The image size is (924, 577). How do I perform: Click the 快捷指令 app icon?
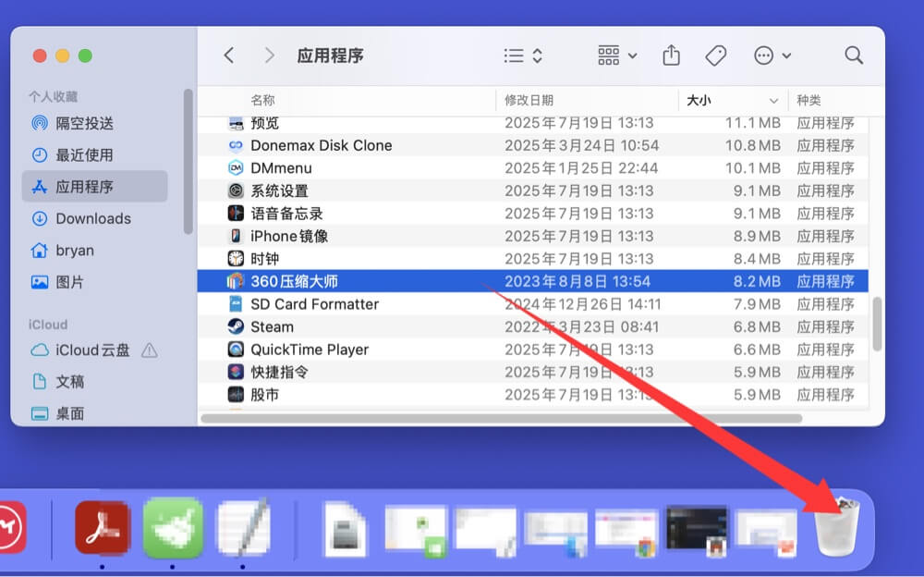(x=236, y=372)
